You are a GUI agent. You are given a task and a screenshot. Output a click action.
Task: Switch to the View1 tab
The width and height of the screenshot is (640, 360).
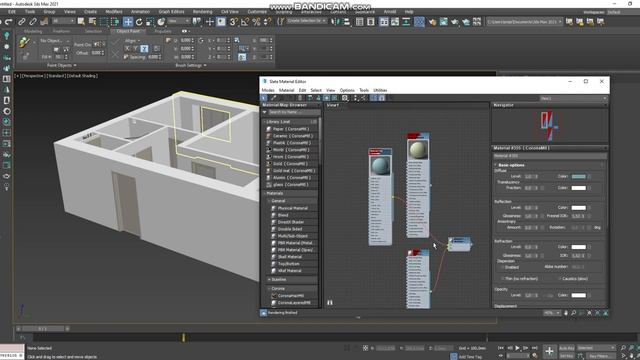pyautogui.click(x=333, y=105)
